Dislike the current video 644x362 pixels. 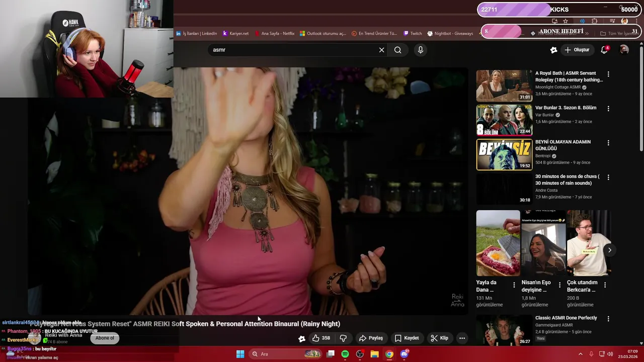tap(343, 338)
